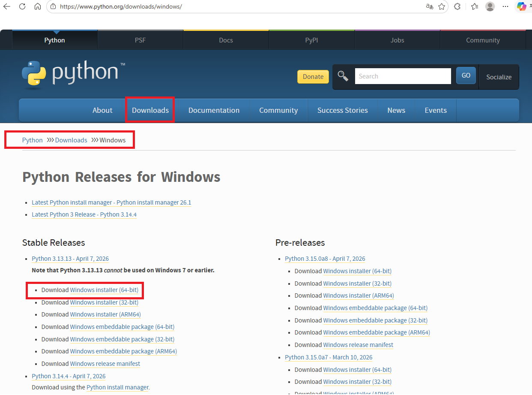Download 3.13.13 Windows release manifest
The height and width of the screenshot is (395, 532).
click(x=105, y=364)
